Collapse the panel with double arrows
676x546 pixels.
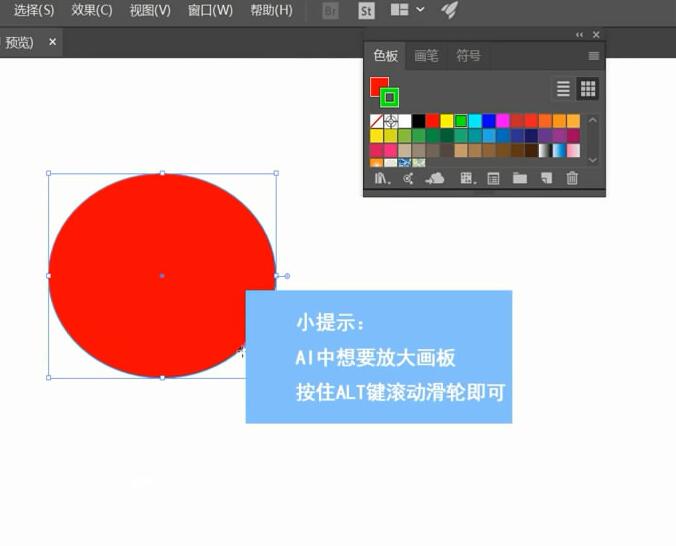(579, 35)
